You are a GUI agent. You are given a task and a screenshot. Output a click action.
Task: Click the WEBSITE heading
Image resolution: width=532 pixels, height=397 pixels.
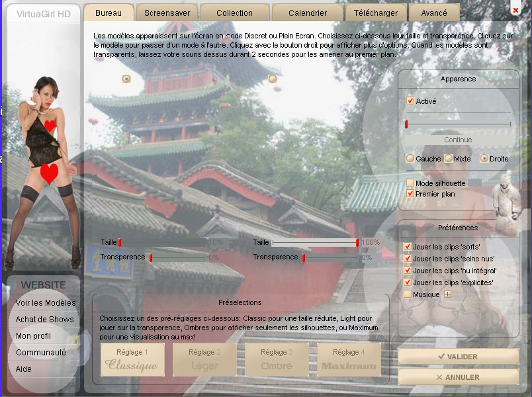pos(44,285)
